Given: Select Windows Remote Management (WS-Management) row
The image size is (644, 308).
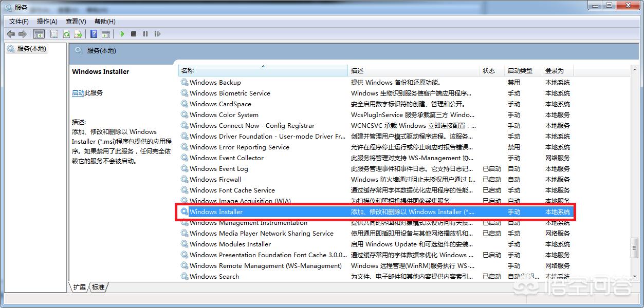Looking at the screenshot, I should [376, 265].
